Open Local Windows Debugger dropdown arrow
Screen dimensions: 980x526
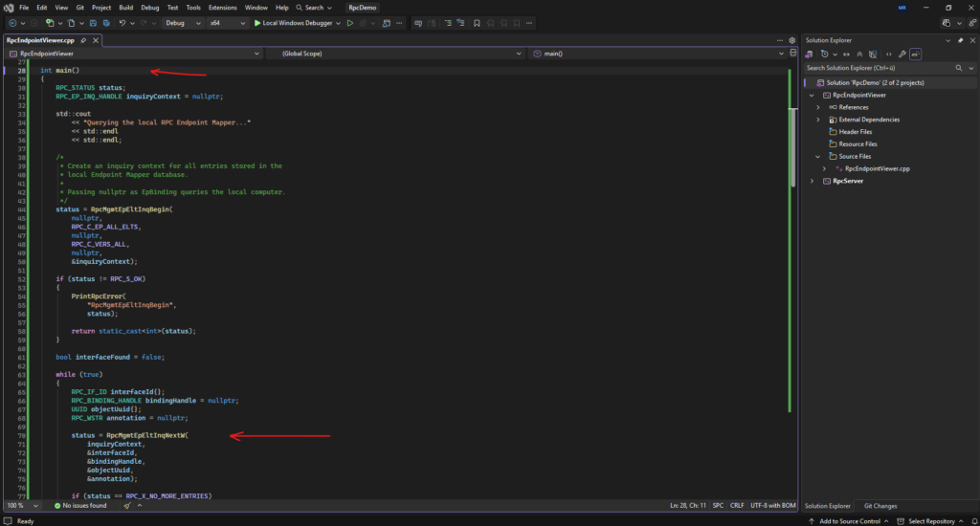(338, 23)
